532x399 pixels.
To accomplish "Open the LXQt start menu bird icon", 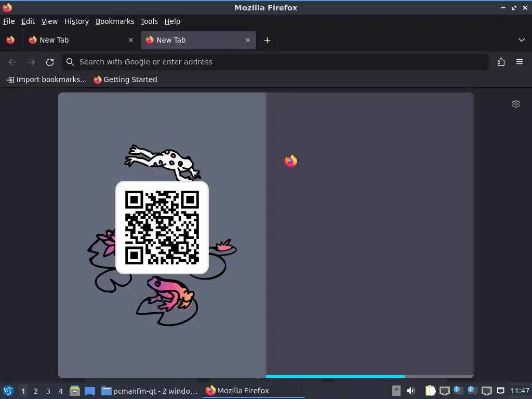I will point(8,391).
